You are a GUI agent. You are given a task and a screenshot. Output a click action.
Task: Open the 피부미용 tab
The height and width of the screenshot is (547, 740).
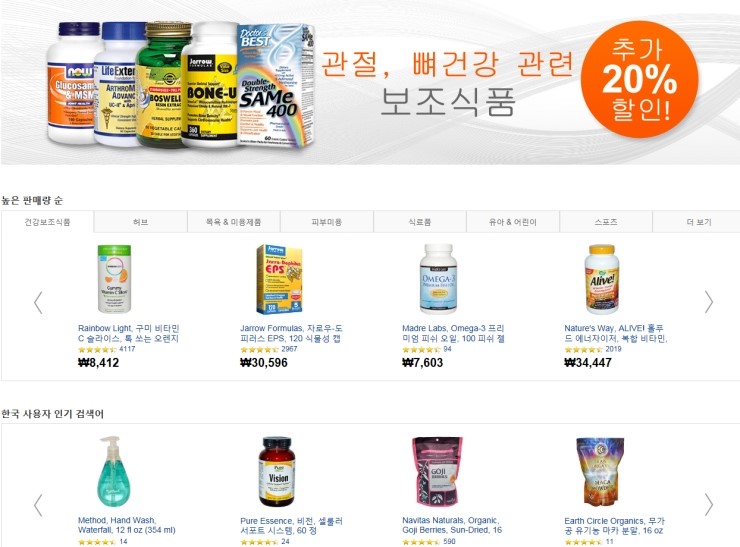(x=327, y=222)
